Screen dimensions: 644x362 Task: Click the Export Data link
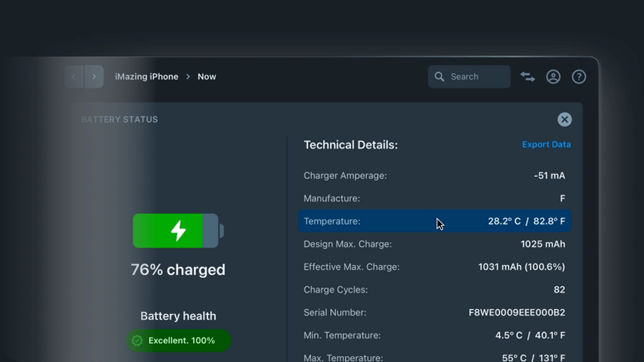tap(546, 145)
